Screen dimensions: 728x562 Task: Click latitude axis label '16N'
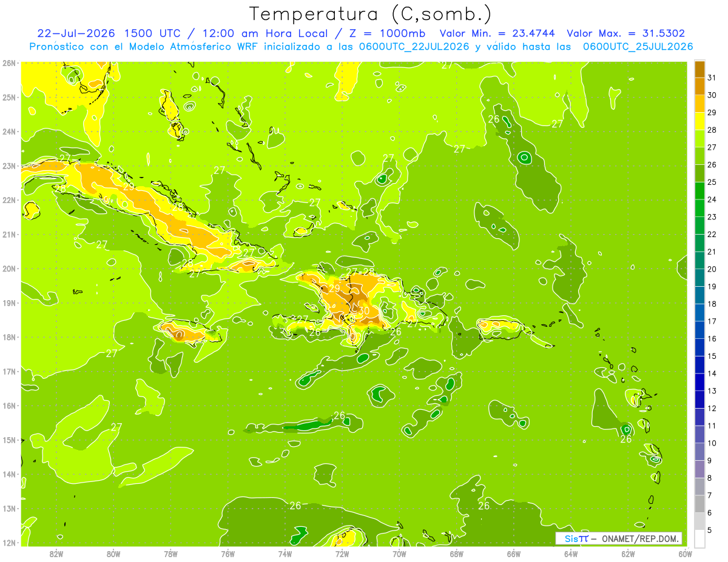click(x=8, y=406)
